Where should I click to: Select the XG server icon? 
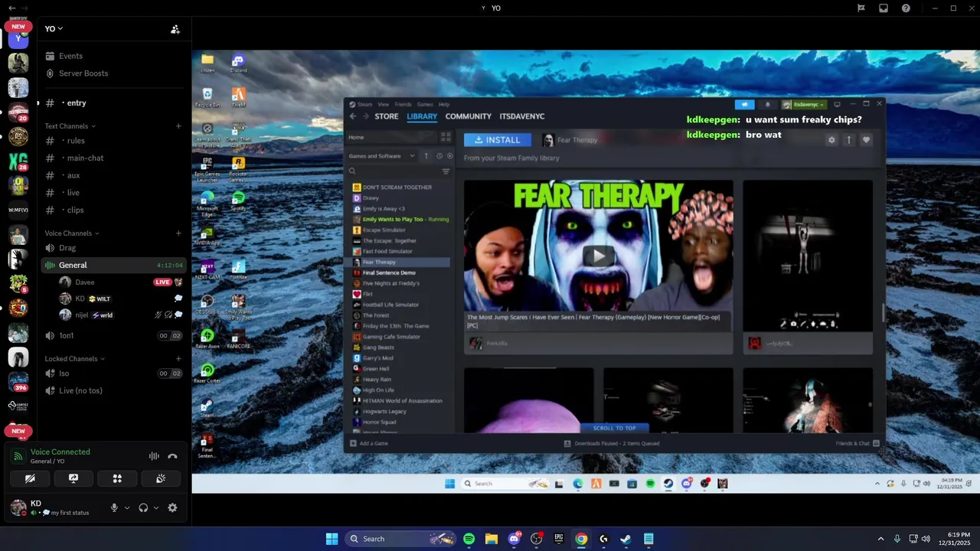[x=18, y=161]
